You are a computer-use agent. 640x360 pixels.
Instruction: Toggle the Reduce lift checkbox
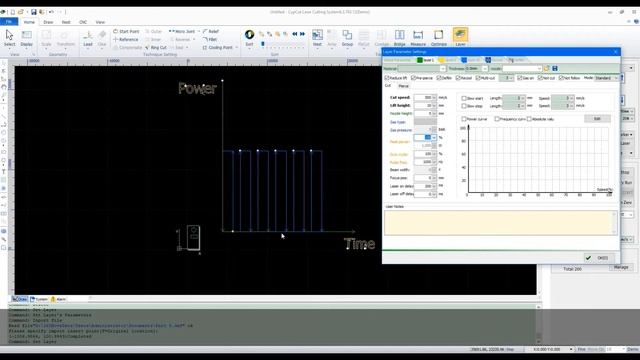click(x=387, y=78)
